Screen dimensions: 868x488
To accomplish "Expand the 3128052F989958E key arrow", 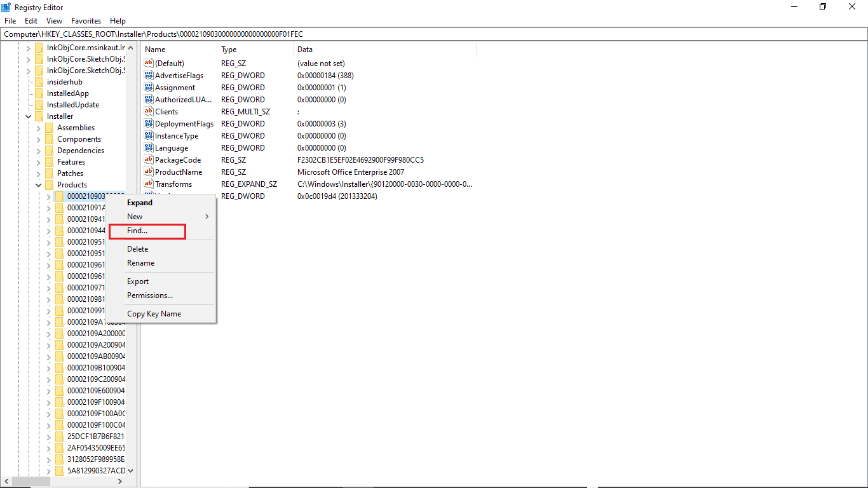I will click(x=48, y=459).
